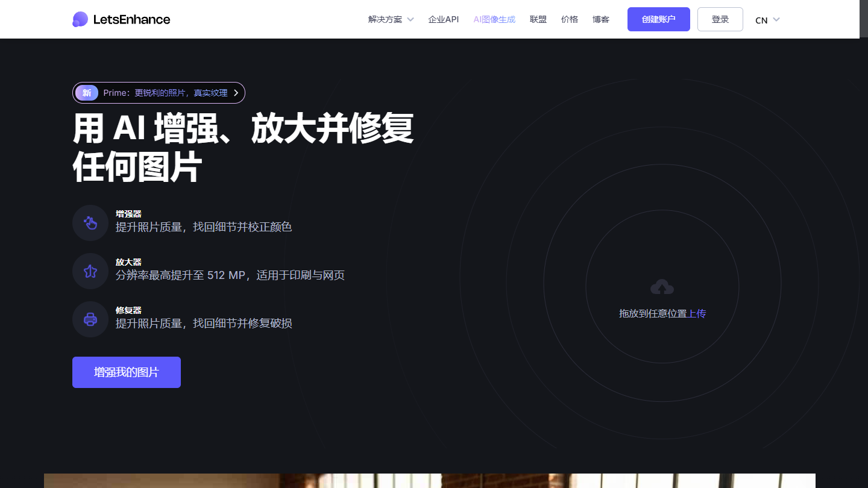Click the Restorer (修复器) round icon
868x488 pixels.
tap(90, 319)
